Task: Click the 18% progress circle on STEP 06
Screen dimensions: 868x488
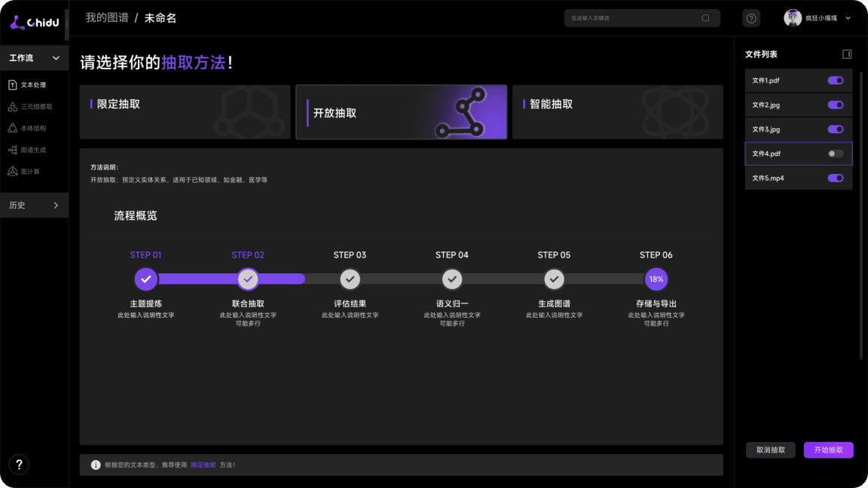Action: [x=656, y=279]
